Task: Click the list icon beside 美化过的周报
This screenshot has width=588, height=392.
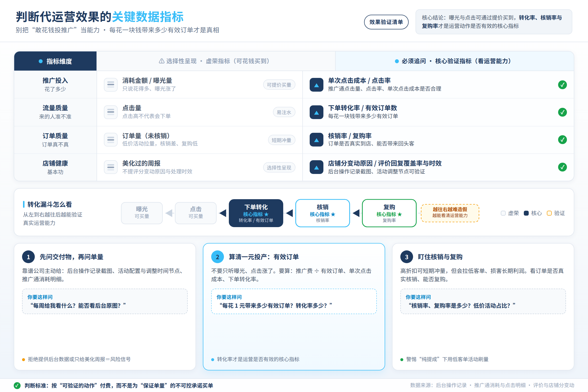Action: point(111,167)
